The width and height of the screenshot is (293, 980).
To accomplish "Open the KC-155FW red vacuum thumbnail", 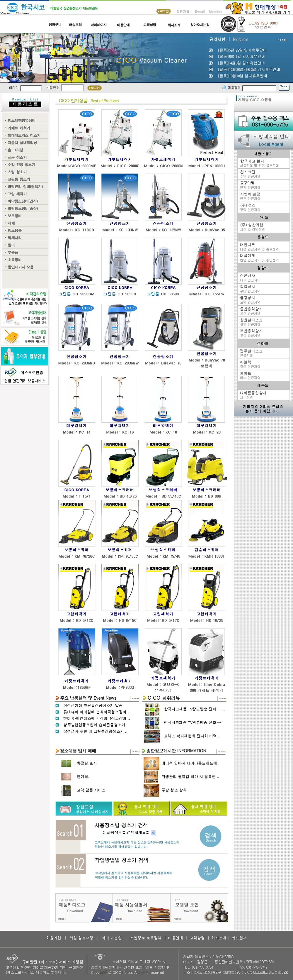I will click(206, 261).
